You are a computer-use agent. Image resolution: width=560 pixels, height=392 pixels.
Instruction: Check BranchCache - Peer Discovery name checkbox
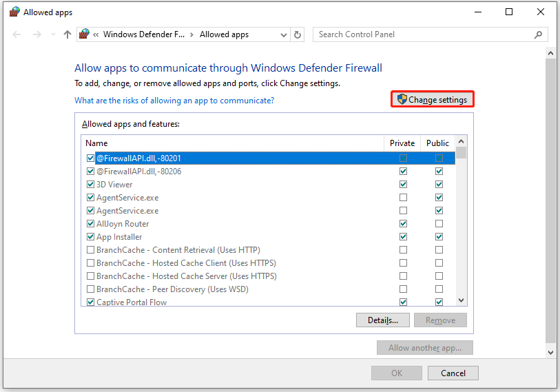tap(90, 289)
